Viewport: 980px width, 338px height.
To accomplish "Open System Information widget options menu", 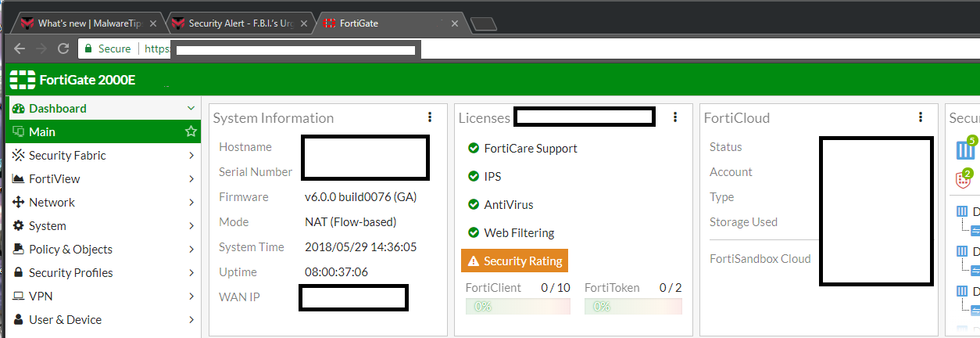I will click(x=430, y=117).
